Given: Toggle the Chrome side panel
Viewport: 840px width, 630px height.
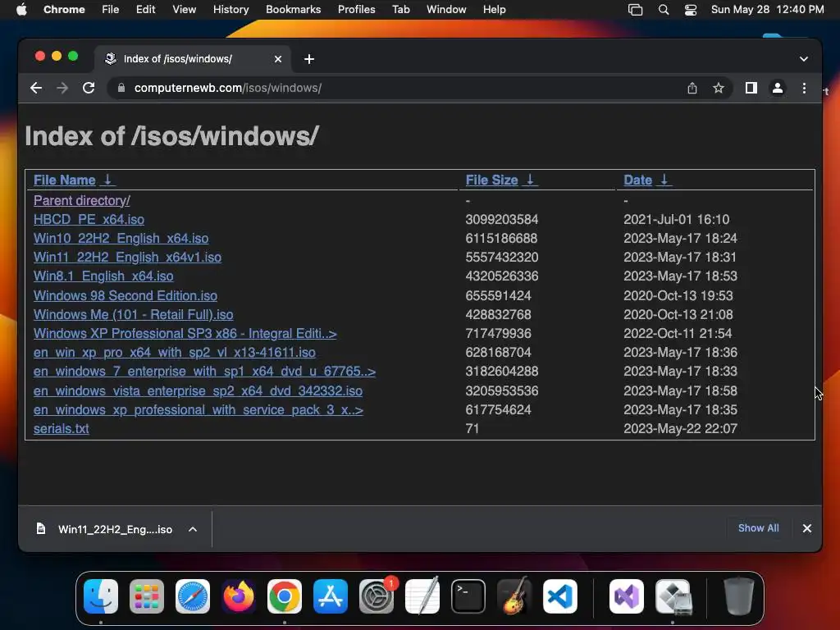Looking at the screenshot, I should pos(751,88).
